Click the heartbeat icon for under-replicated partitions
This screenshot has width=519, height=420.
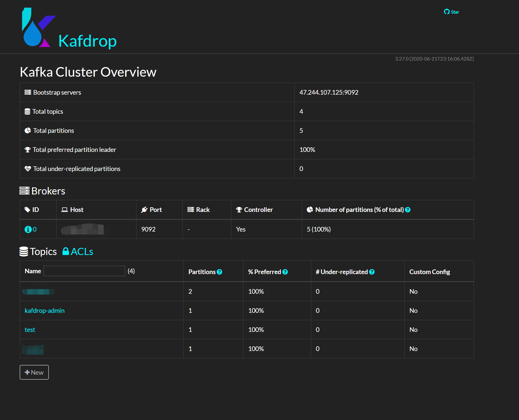[x=28, y=169]
